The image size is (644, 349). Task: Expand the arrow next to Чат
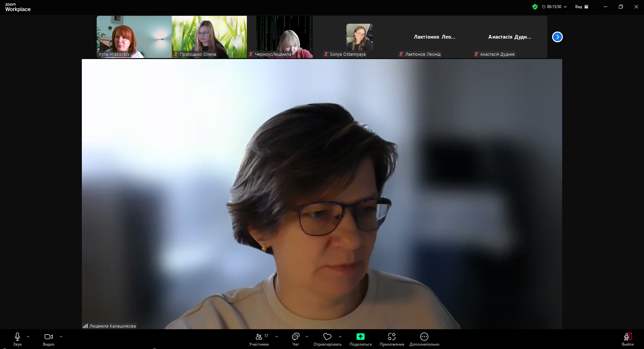coord(307,337)
